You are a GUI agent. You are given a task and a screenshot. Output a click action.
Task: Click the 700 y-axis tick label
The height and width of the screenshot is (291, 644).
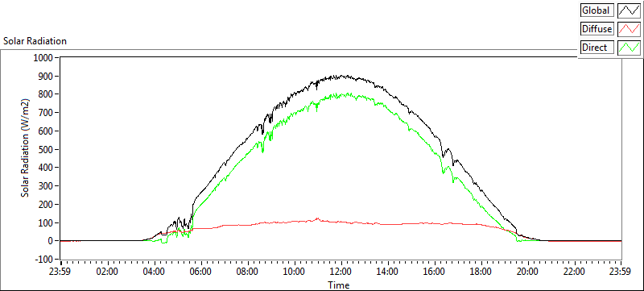click(45, 113)
